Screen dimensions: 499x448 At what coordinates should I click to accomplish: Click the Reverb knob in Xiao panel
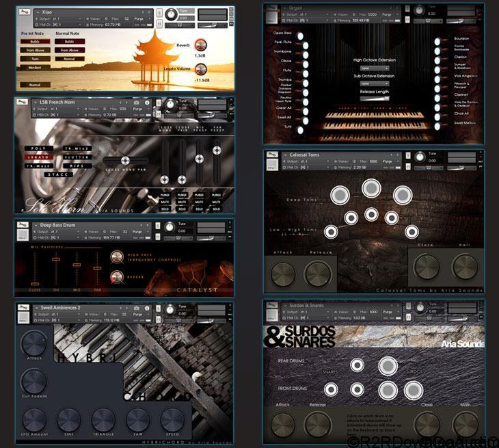pyautogui.click(x=201, y=43)
